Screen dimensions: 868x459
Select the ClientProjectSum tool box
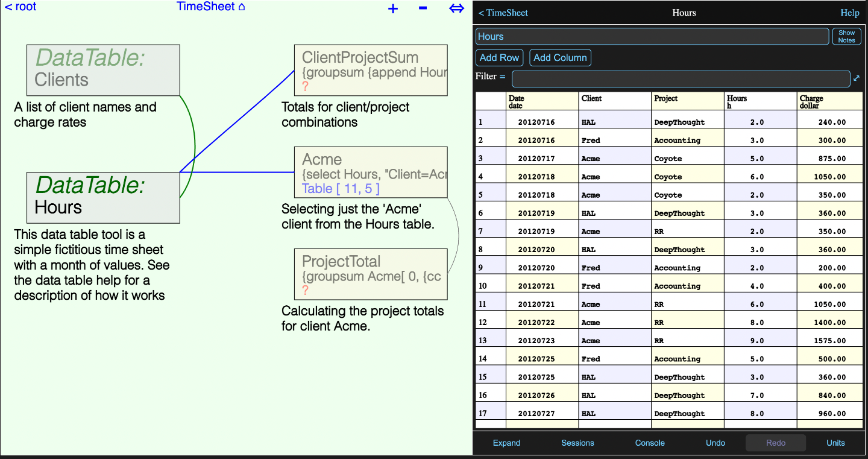(x=371, y=70)
